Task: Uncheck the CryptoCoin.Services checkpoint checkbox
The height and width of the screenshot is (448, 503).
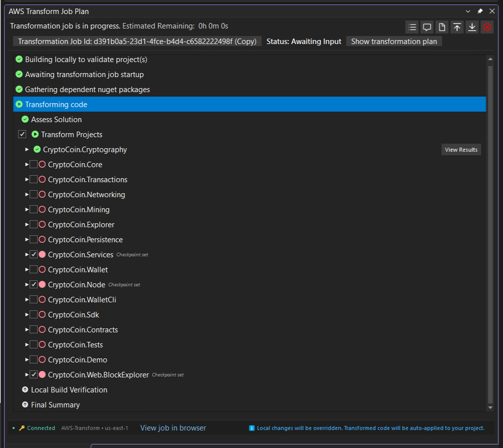Action: 34,254
